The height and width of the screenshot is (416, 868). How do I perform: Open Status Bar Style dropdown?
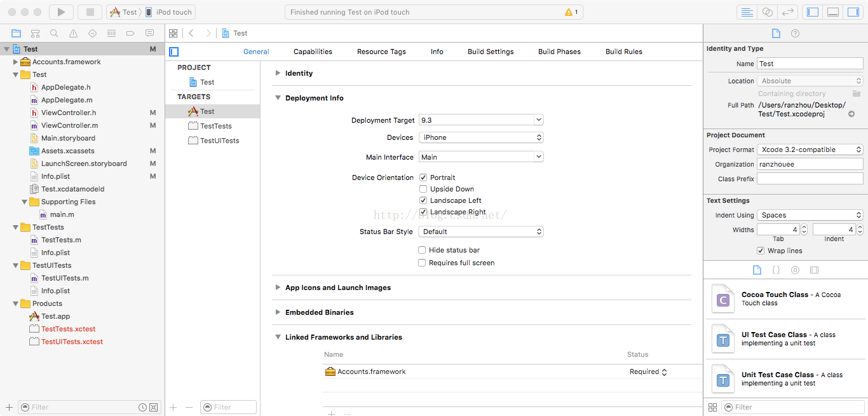pos(481,232)
